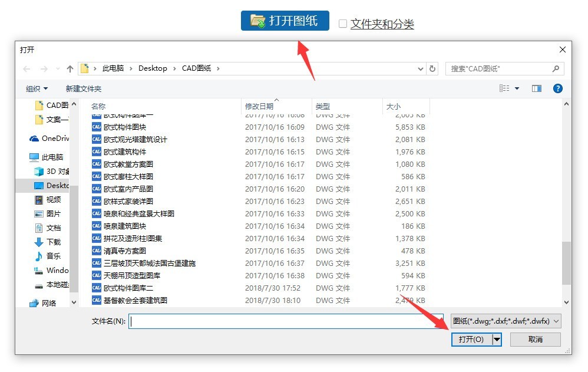Select CAD图 folder in the sidebar

52,105
